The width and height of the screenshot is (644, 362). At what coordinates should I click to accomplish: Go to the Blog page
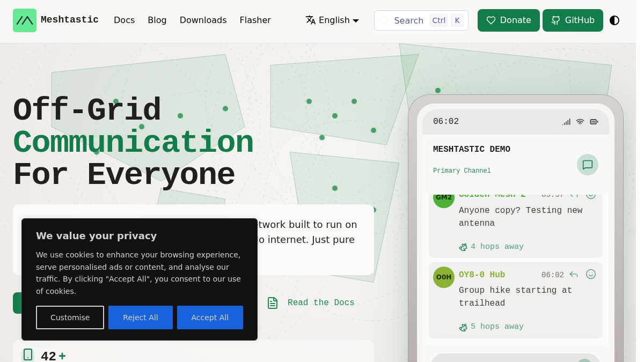tap(157, 20)
